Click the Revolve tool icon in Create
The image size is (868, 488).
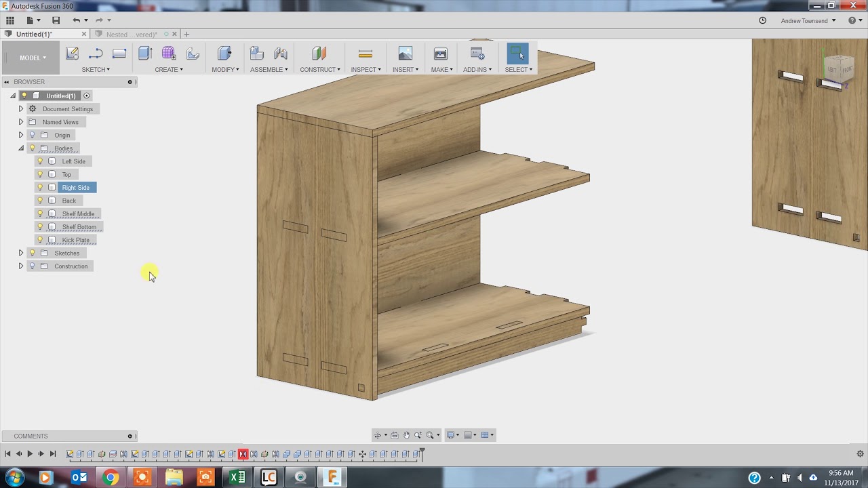193,54
